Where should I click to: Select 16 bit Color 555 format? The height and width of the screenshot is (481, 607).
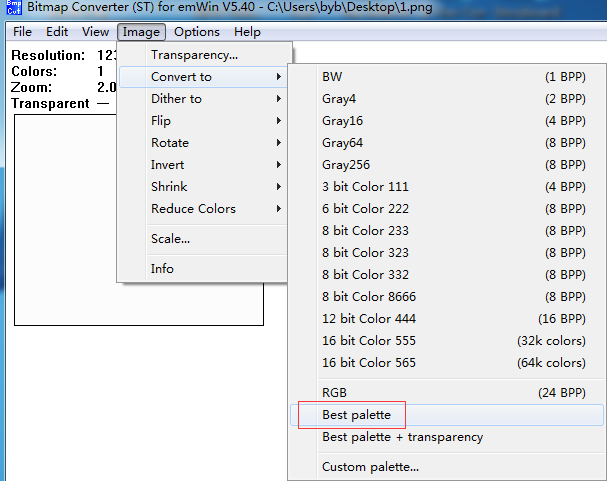coord(447,341)
